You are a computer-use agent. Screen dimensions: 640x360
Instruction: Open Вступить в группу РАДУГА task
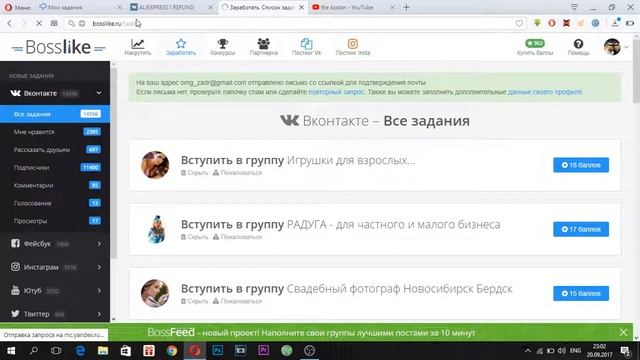340,224
